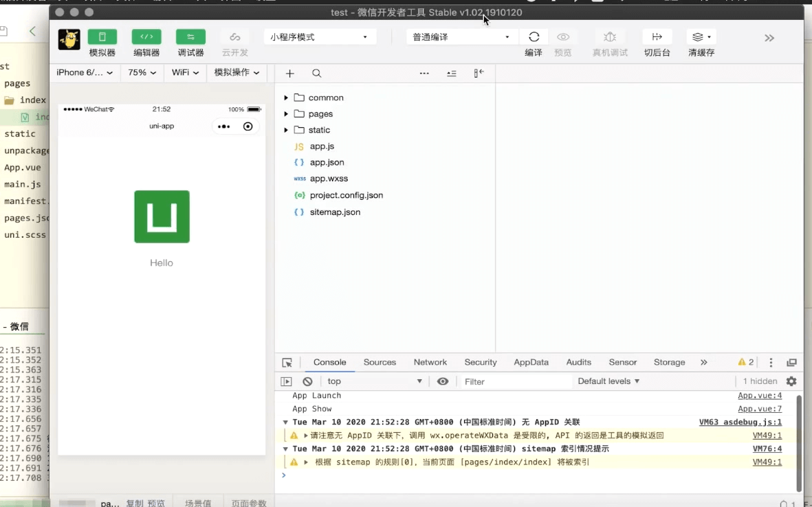This screenshot has height=507, width=812.
Task: Toggle the 调试器 debugger panel
Action: pyautogui.click(x=190, y=36)
